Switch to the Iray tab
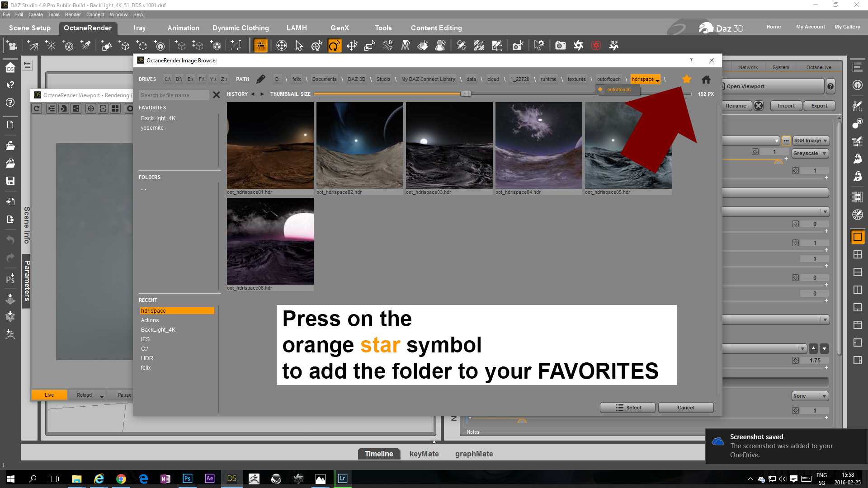Screen dimensions: 868x488 [139, 28]
